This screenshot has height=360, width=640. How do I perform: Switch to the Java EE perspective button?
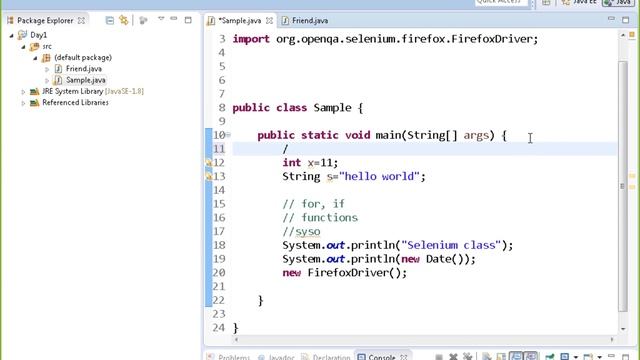point(579,2)
